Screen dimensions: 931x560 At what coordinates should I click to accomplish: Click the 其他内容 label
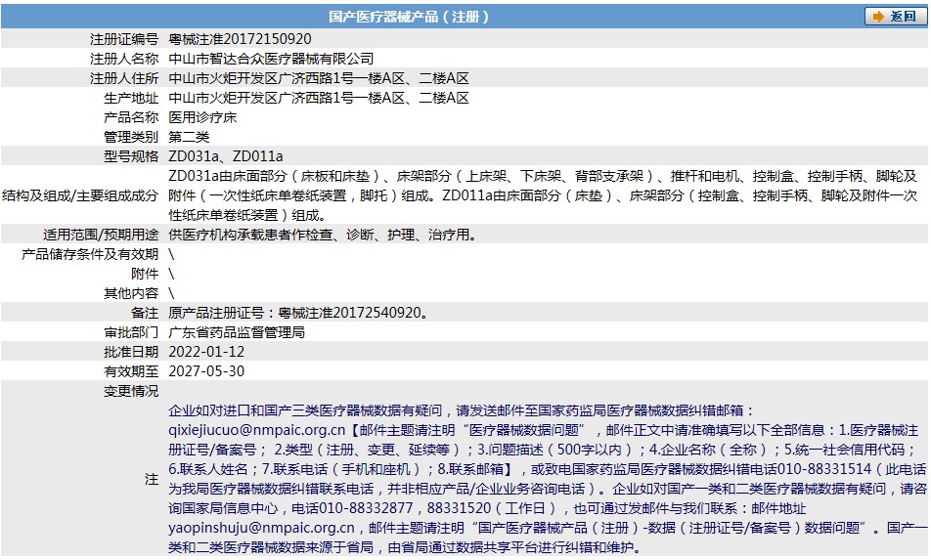click(x=131, y=293)
